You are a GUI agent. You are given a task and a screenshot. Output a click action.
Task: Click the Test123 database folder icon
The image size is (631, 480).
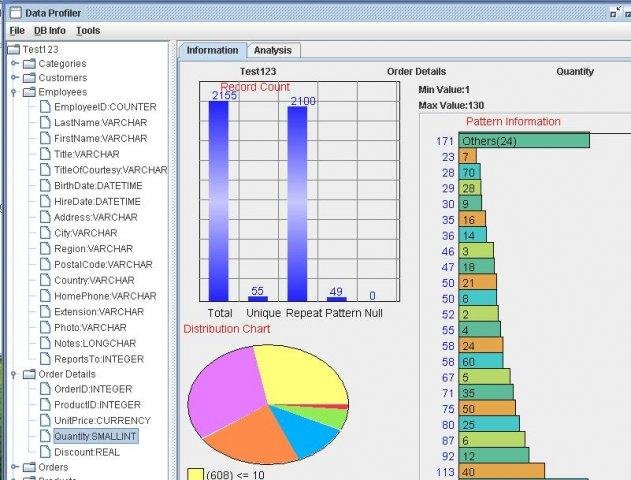(14, 50)
